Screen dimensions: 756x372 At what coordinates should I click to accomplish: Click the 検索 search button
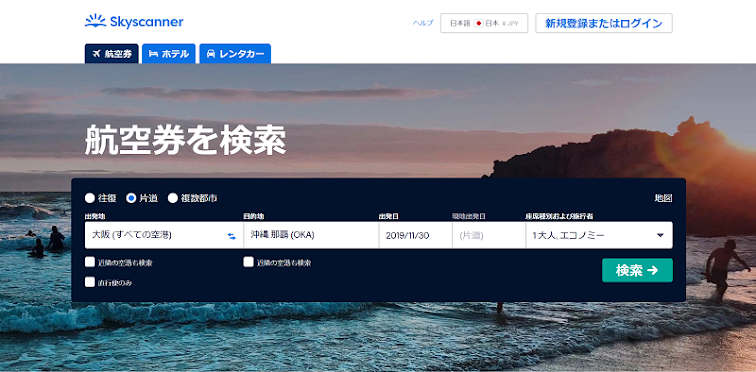(637, 270)
